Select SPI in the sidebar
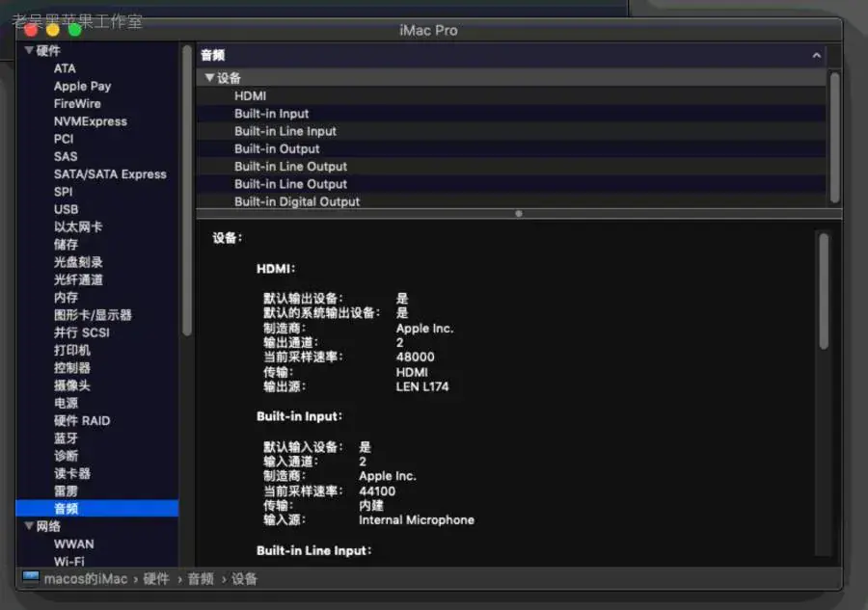The image size is (868, 610). tap(63, 192)
